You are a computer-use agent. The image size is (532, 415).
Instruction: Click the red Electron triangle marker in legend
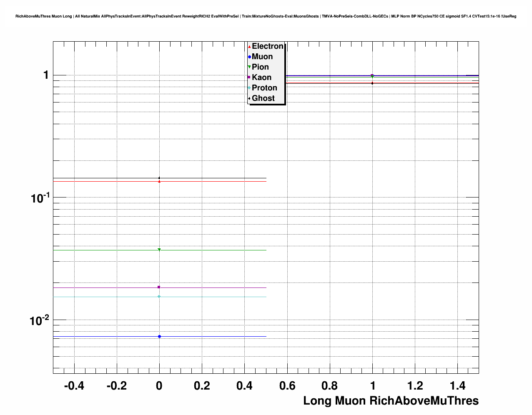coord(249,47)
